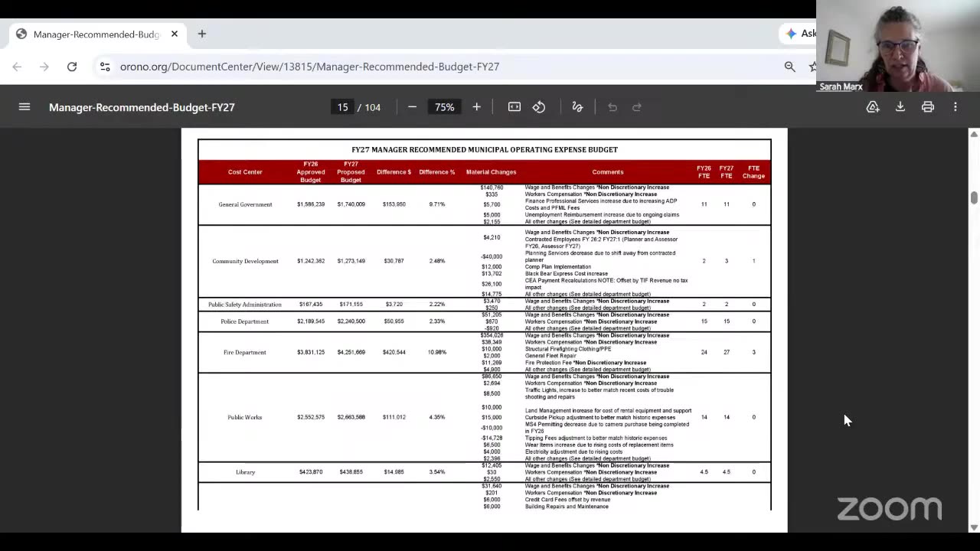The height and width of the screenshot is (551, 980).
Task: Select the PDF draw annotation tool
Action: (x=577, y=107)
